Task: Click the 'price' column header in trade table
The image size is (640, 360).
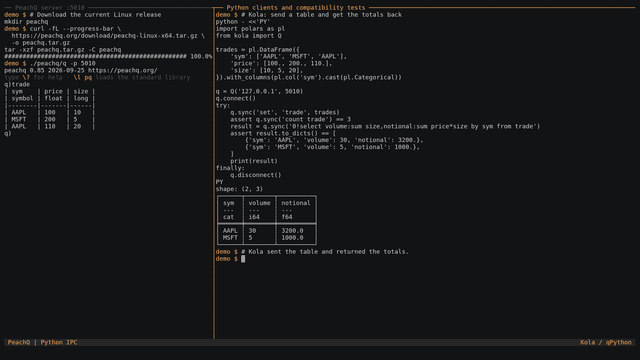Action: [x=53, y=91]
